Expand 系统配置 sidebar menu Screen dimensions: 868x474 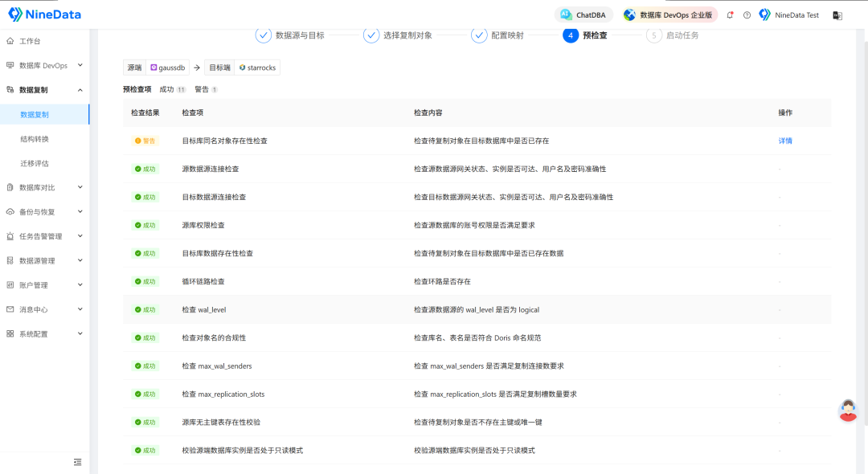tap(44, 333)
